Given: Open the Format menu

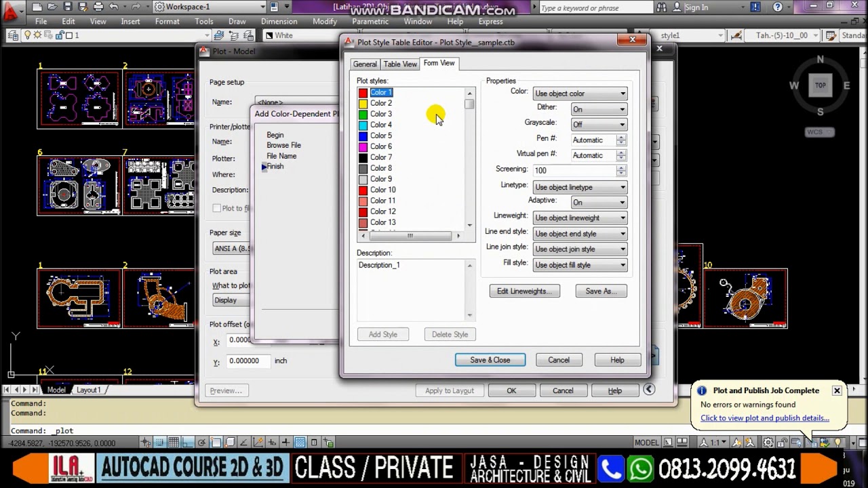Looking at the screenshot, I should pos(167,22).
